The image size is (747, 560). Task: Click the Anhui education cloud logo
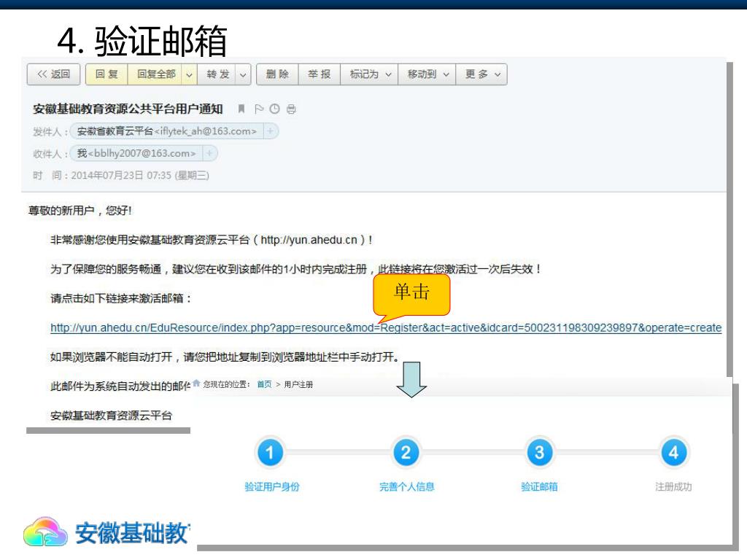tap(48, 534)
